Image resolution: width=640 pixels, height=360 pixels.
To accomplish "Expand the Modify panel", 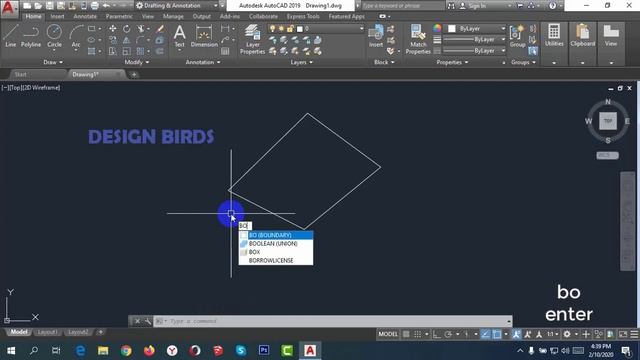I will point(137,62).
